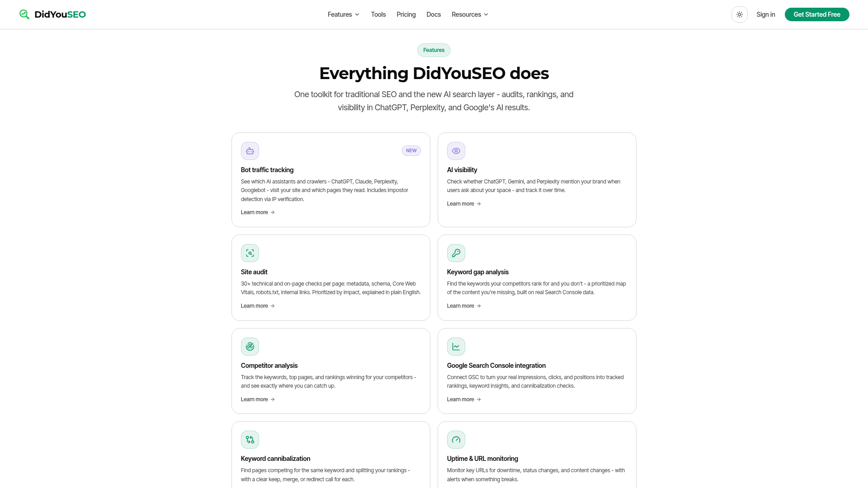Click the Competitor analysis card title

pos(269,366)
